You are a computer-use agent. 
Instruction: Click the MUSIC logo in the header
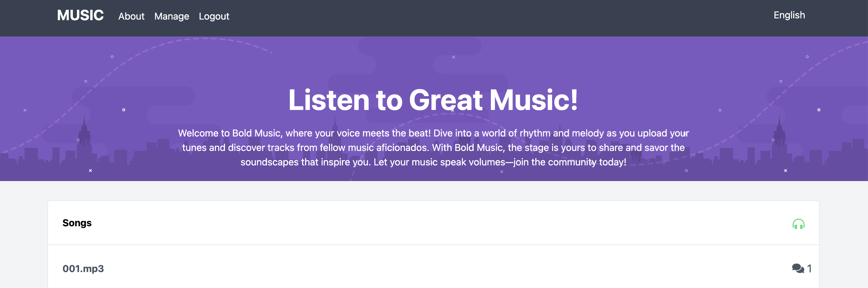80,15
